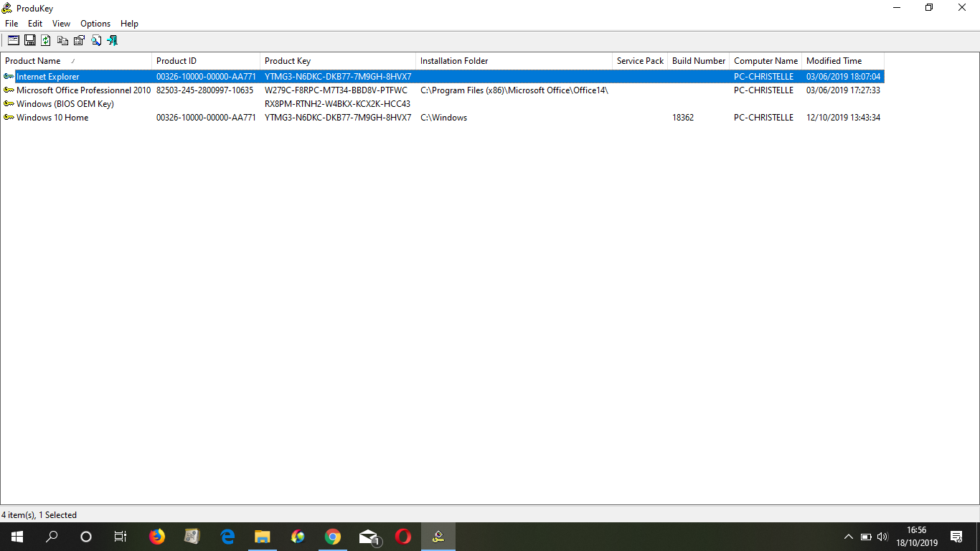Viewport: 980px width, 551px height.
Task: Open the Options menu
Action: pos(95,24)
